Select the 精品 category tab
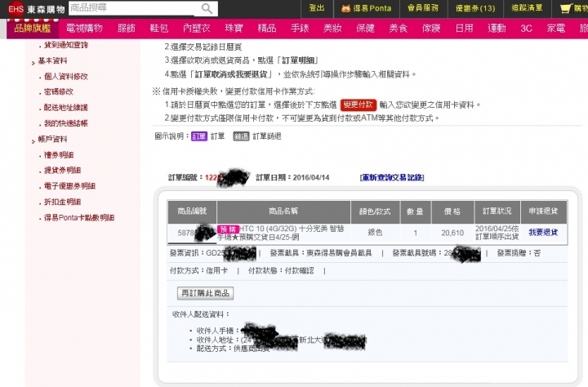The image size is (588, 387). 267,28
